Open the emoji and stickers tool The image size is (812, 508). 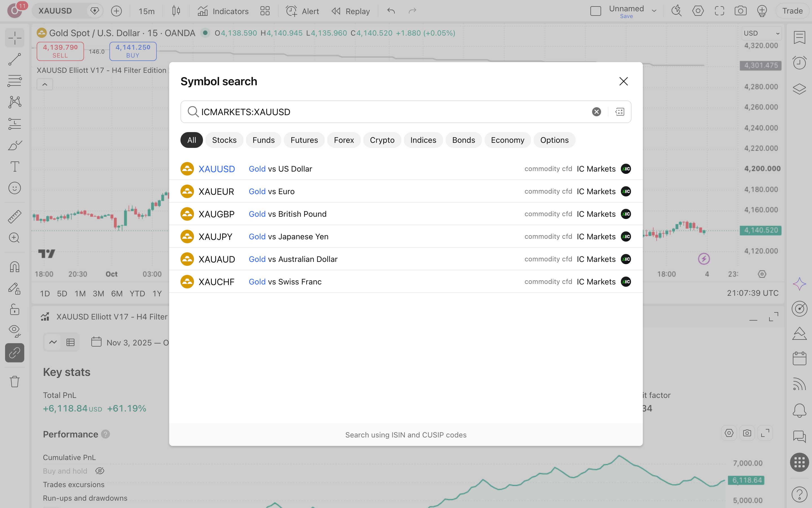point(14,188)
